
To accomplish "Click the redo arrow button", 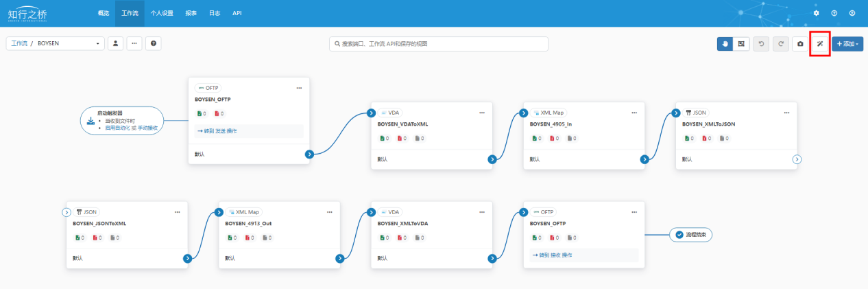I will (x=780, y=44).
